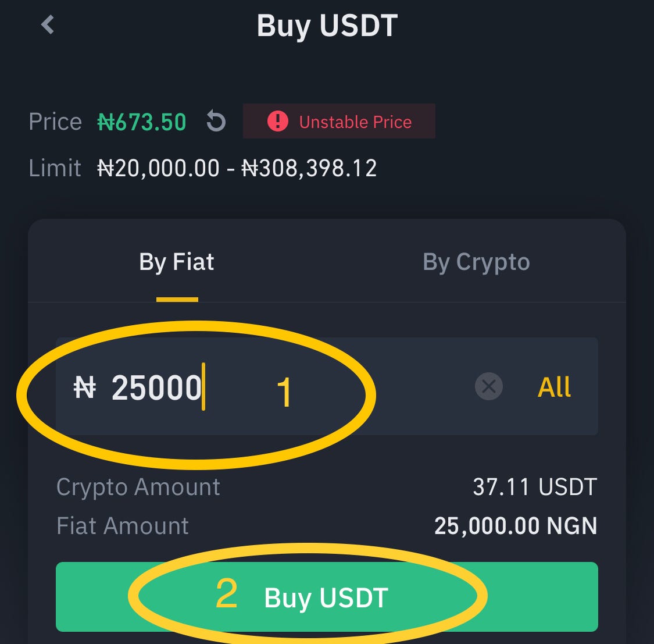Click inside the 25000 amount field
The width and height of the screenshot is (654, 644).
157,386
